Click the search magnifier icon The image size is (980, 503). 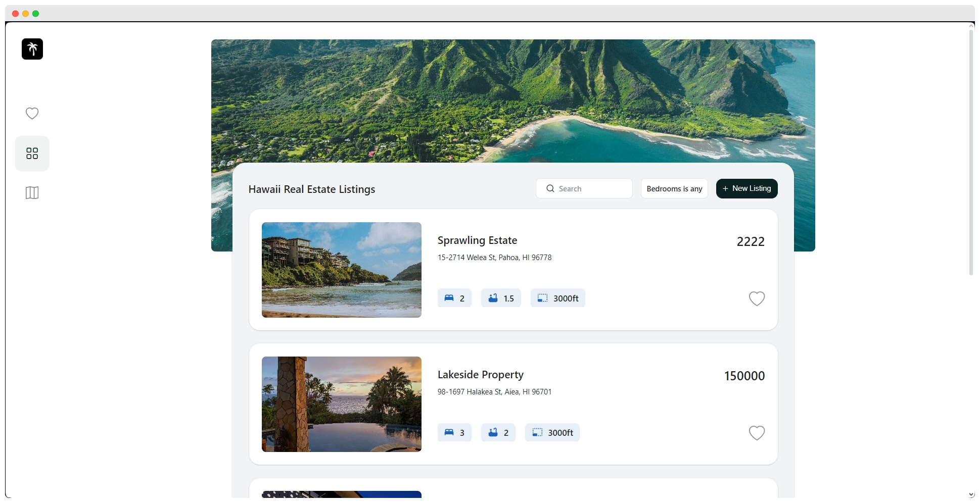pyautogui.click(x=550, y=188)
